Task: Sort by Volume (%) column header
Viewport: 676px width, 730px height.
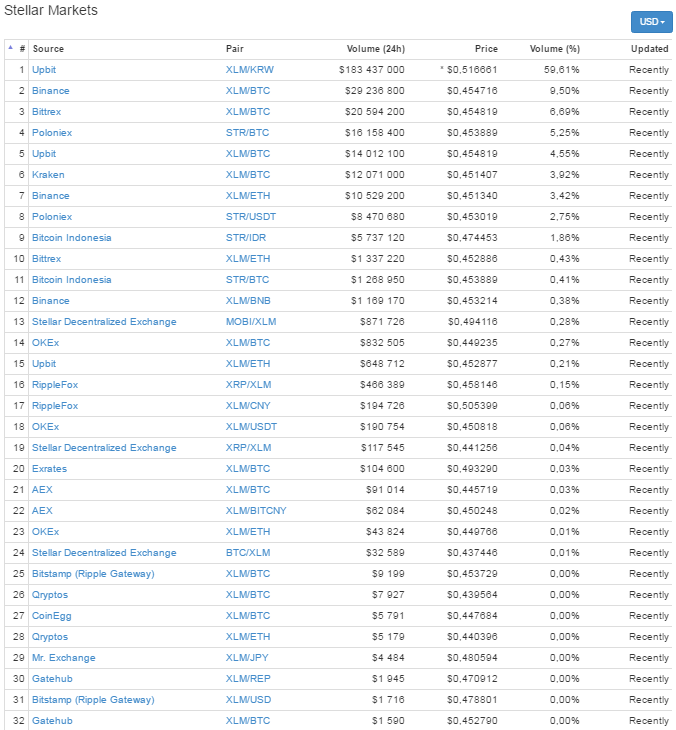Action: pyautogui.click(x=554, y=49)
